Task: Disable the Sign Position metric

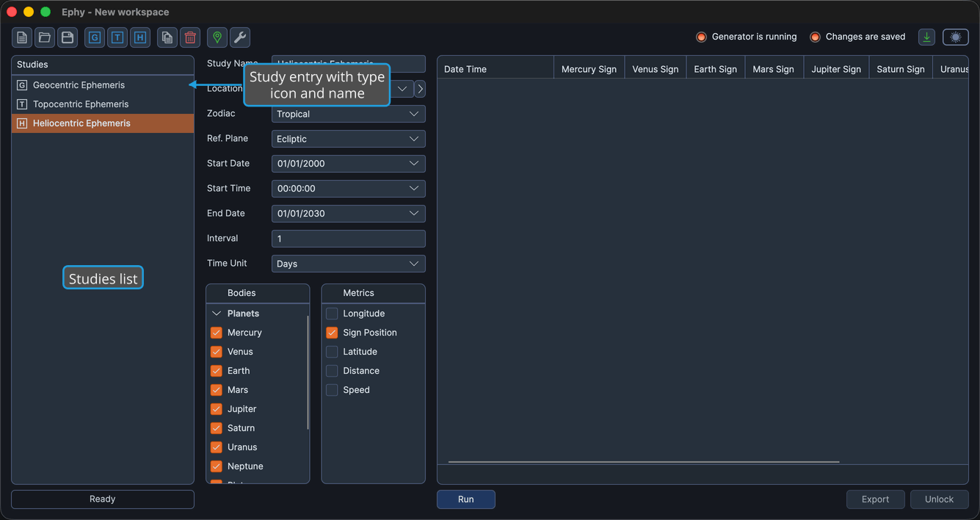Action: click(x=332, y=333)
